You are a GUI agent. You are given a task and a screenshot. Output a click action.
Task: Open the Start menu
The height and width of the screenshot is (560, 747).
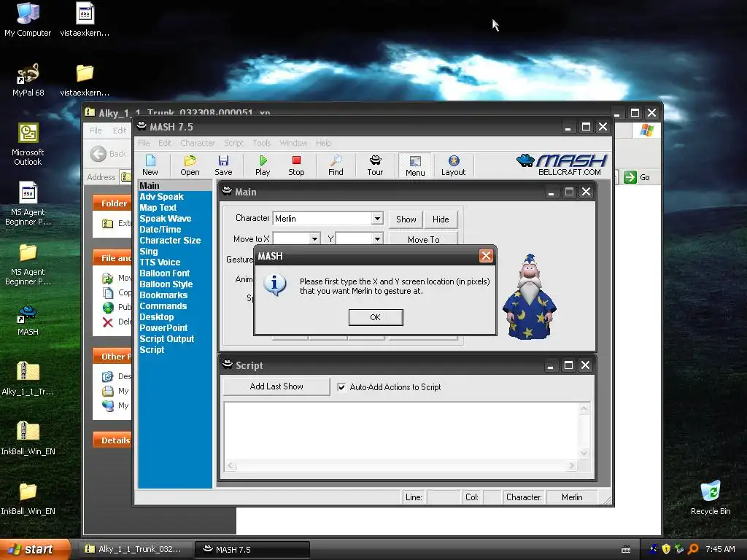pos(35,550)
